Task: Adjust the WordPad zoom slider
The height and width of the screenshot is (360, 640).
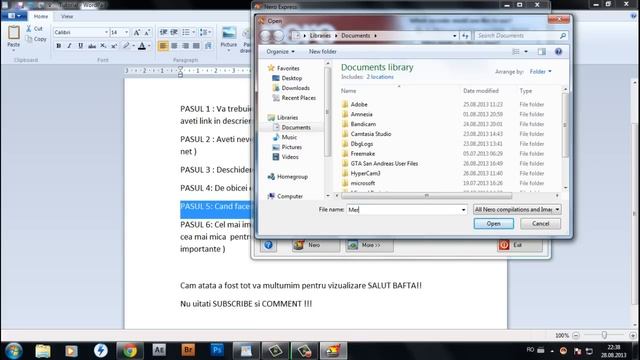Action: pyautogui.click(x=604, y=335)
